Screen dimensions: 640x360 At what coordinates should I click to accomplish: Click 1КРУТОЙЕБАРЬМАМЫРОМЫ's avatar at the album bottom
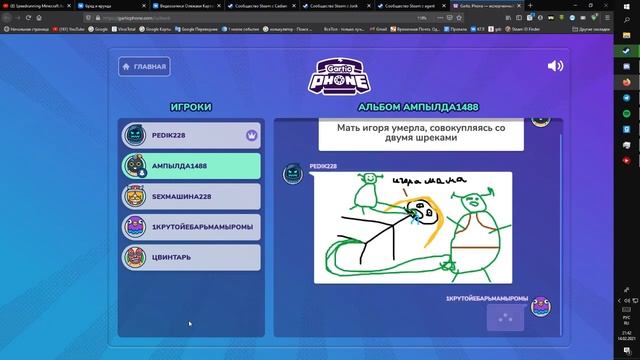pyautogui.click(x=540, y=307)
